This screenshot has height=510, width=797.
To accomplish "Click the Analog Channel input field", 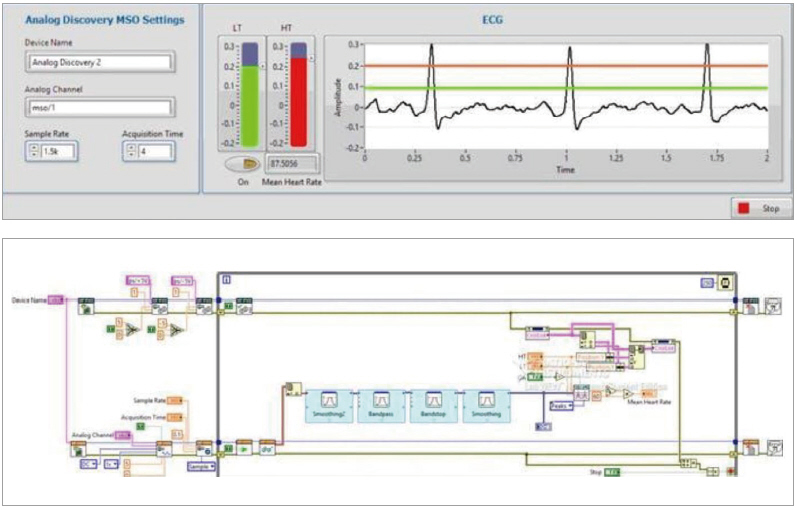I will (100, 106).
